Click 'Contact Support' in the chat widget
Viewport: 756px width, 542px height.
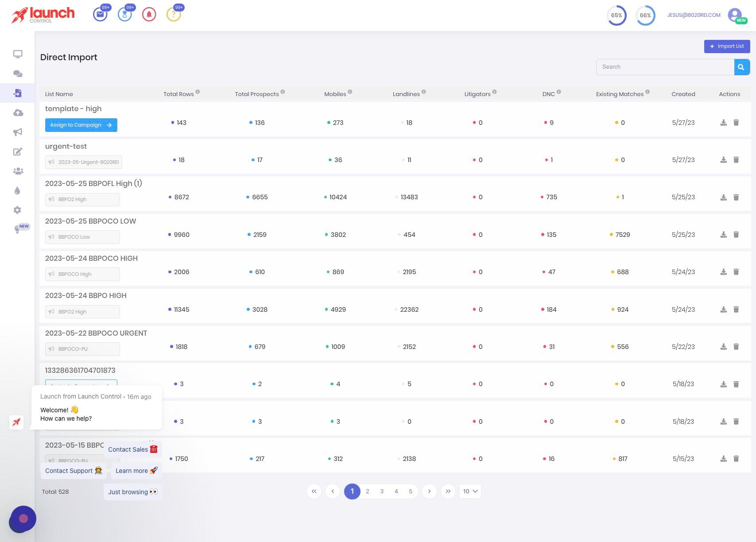click(74, 471)
